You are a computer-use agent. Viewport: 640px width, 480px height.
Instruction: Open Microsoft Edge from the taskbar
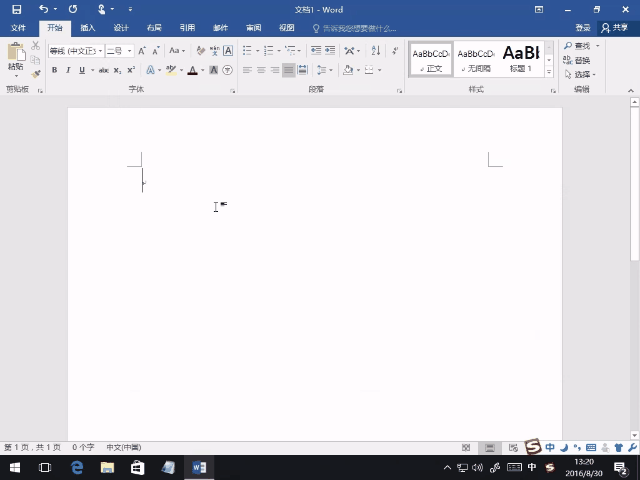coord(76,467)
